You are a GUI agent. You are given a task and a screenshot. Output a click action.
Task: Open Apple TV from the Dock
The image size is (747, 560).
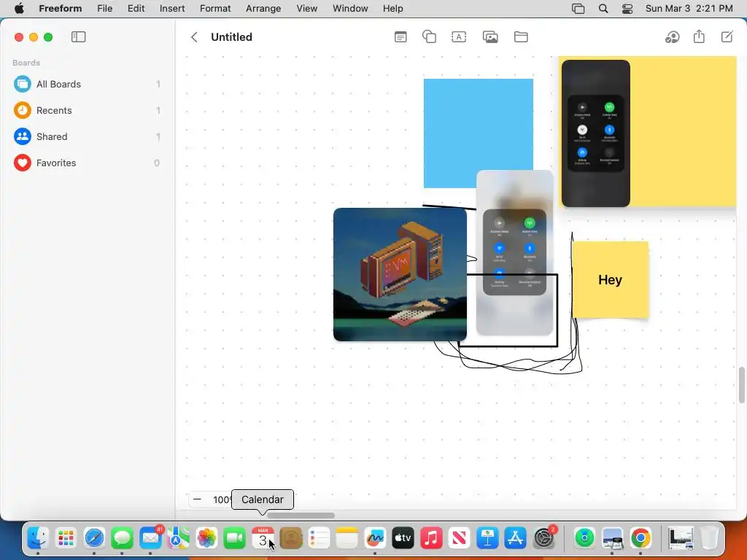point(403,539)
